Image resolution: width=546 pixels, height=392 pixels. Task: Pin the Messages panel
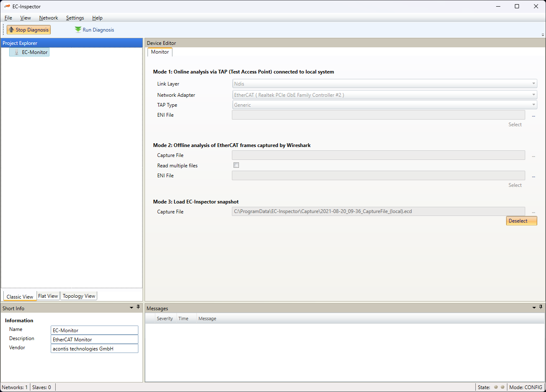click(x=541, y=307)
